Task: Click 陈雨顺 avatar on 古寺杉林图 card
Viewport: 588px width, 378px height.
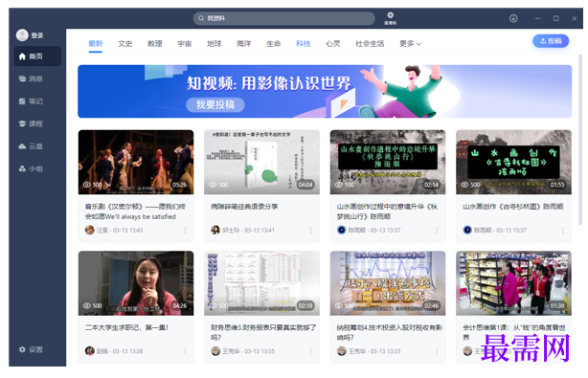Action: [467, 230]
